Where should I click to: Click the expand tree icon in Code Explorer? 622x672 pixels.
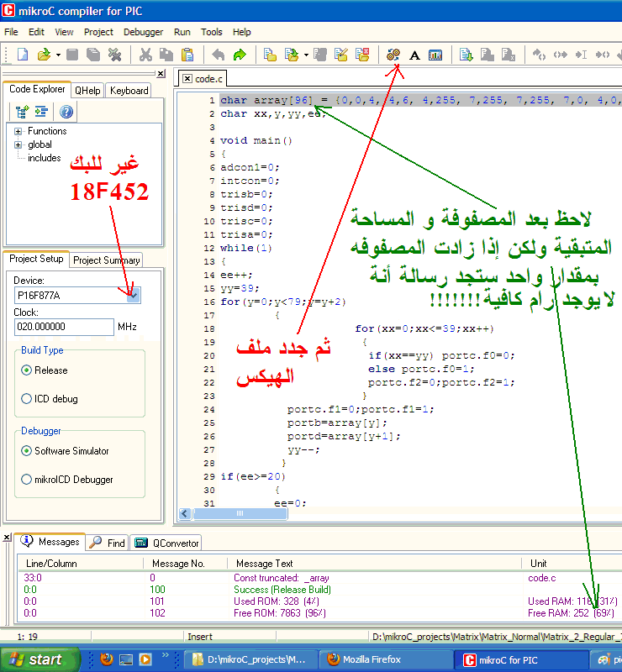(x=23, y=112)
